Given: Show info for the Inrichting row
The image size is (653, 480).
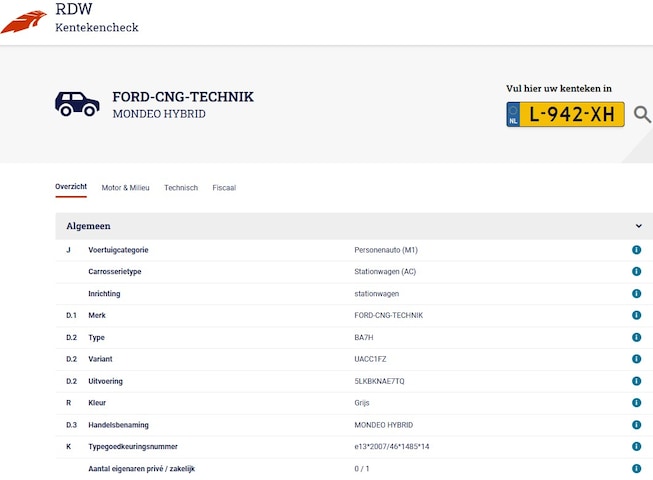Looking at the screenshot, I should 636,293.
